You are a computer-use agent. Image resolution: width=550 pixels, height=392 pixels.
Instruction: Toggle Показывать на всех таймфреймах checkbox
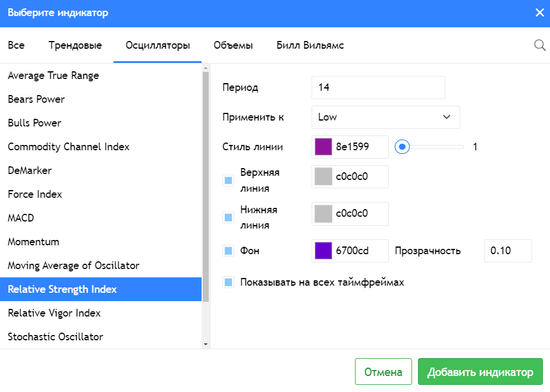tap(228, 282)
